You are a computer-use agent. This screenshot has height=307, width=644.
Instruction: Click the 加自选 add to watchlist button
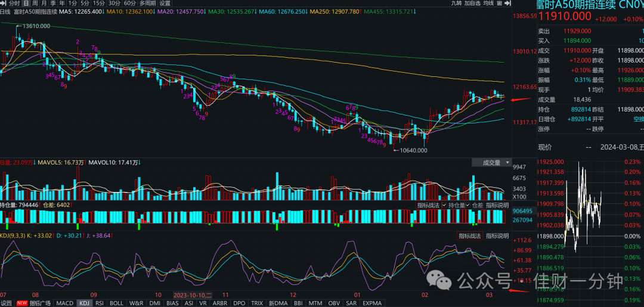tap(472, 3)
